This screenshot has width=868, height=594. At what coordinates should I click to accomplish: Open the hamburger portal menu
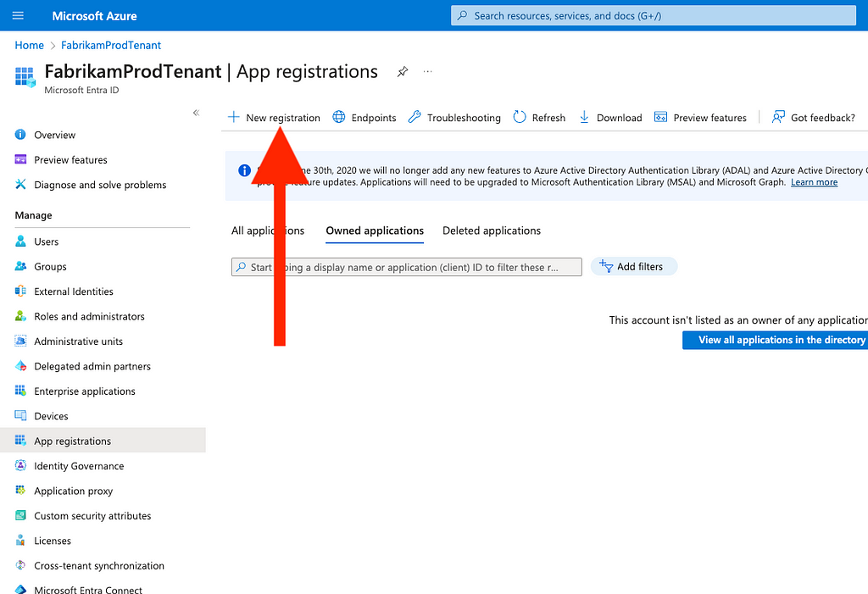pyautogui.click(x=18, y=15)
